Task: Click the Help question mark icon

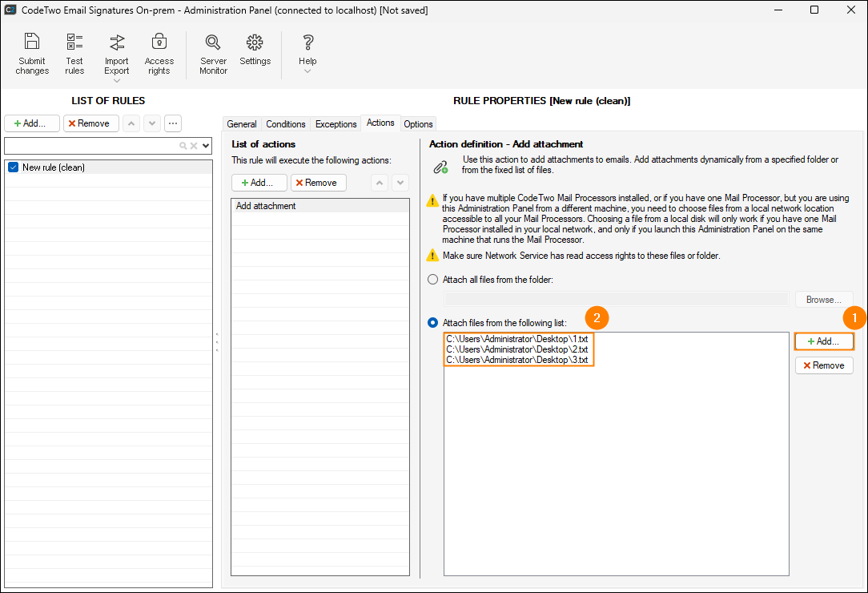Action: point(307,42)
